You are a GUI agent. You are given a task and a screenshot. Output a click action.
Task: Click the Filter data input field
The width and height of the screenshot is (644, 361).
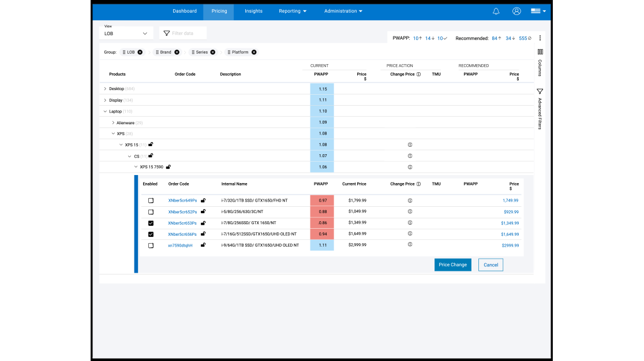[x=183, y=34]
